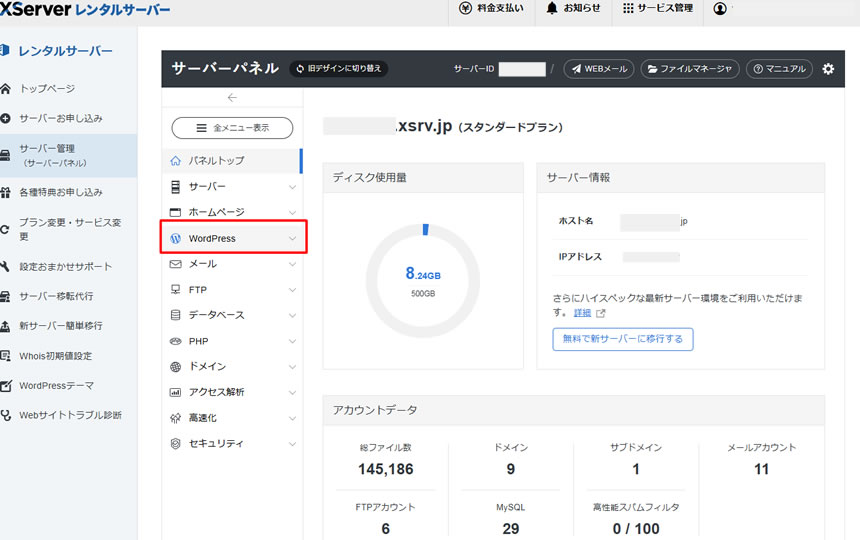Click the back arrow above 全メニュー表示
The width and height of the screenshot is (860, 540).
point(232,98)
